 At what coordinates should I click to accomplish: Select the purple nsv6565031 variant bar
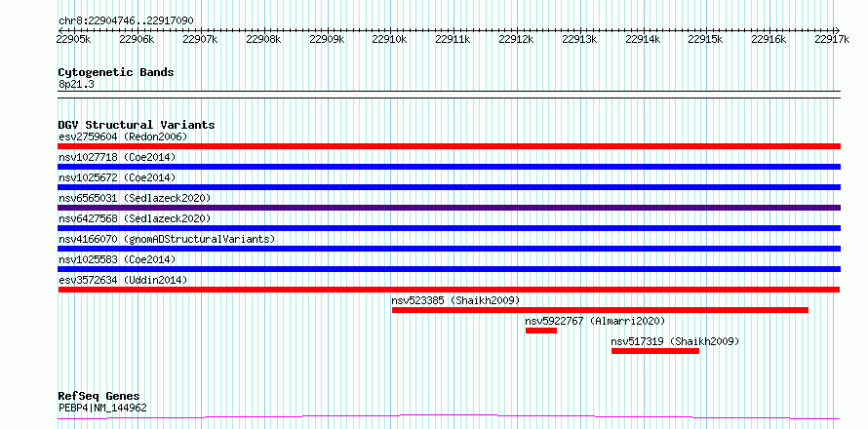tap(449, 208)
